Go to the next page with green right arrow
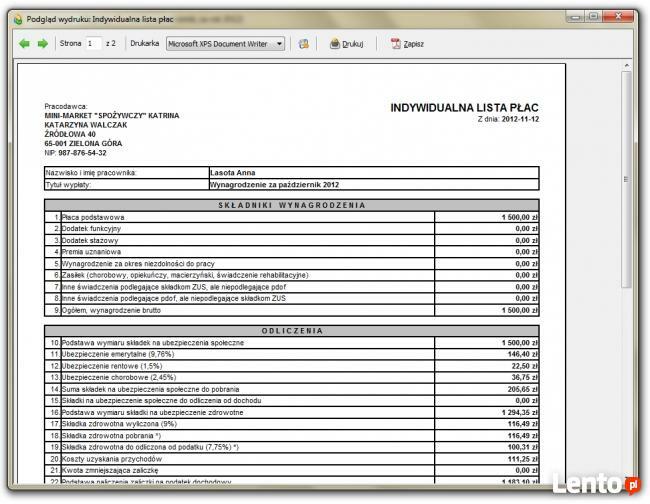 (42, 44)
